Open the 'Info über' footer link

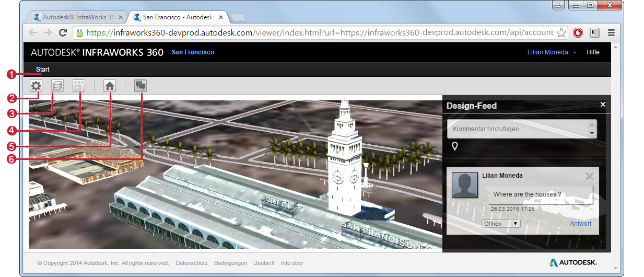click(292, 263)
